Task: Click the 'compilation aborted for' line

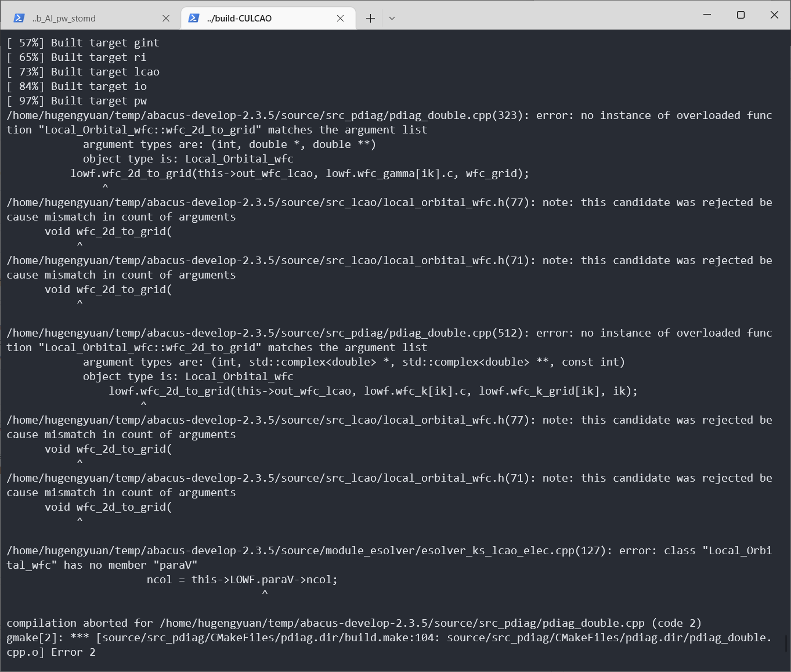Action: coord(354,623)
